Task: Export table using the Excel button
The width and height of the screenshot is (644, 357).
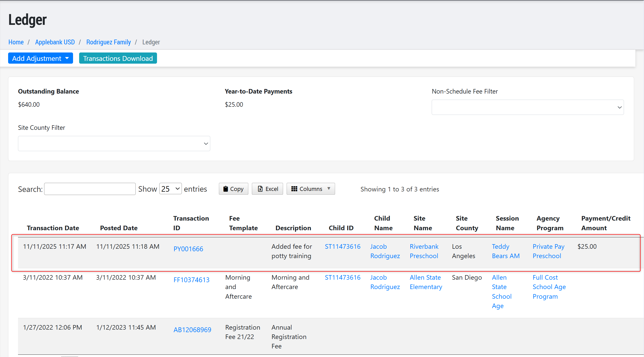Action: pos(267,189)
